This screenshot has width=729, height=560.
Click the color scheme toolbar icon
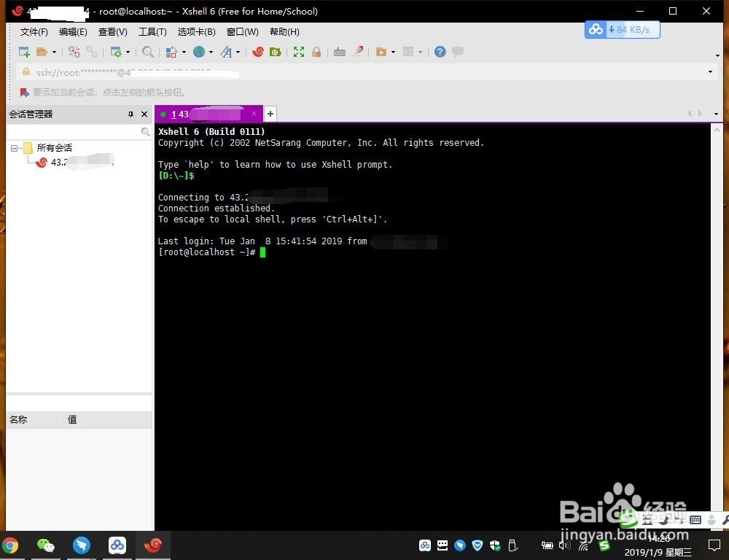171,52
